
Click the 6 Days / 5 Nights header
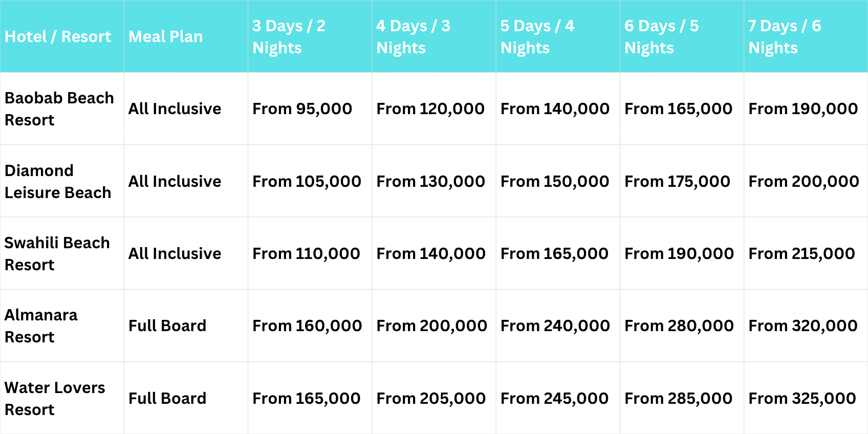point(662,37)
